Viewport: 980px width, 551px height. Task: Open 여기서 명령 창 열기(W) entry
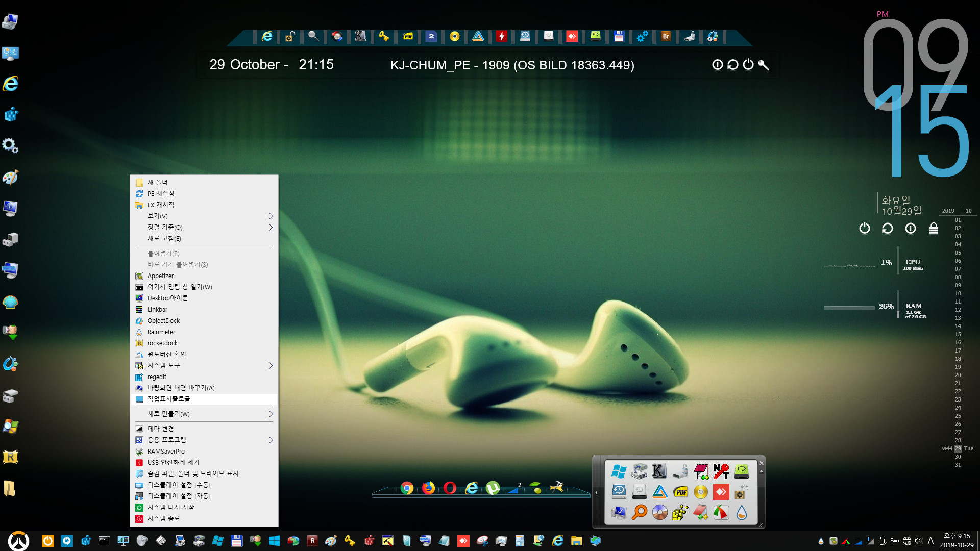[204, 287]
